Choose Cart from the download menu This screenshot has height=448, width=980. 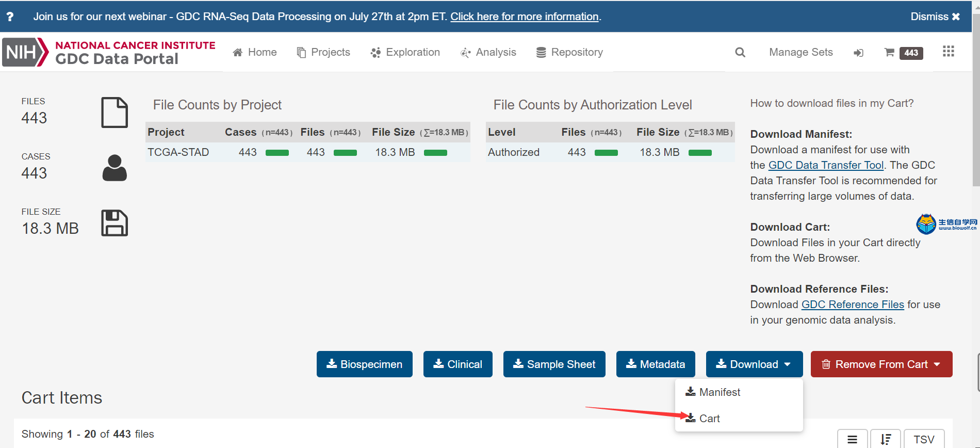tap(739, 419)
